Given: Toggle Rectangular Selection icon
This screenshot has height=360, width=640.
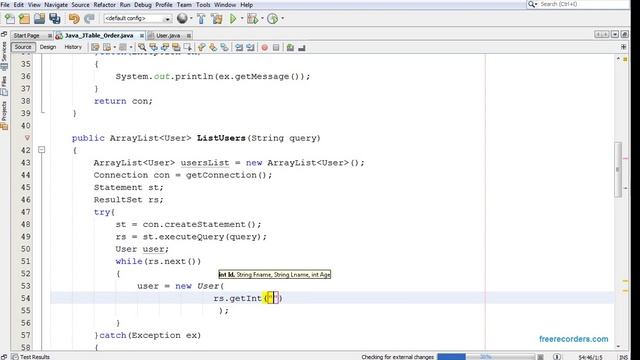Looking at the screenshot, I should [187, 48].
